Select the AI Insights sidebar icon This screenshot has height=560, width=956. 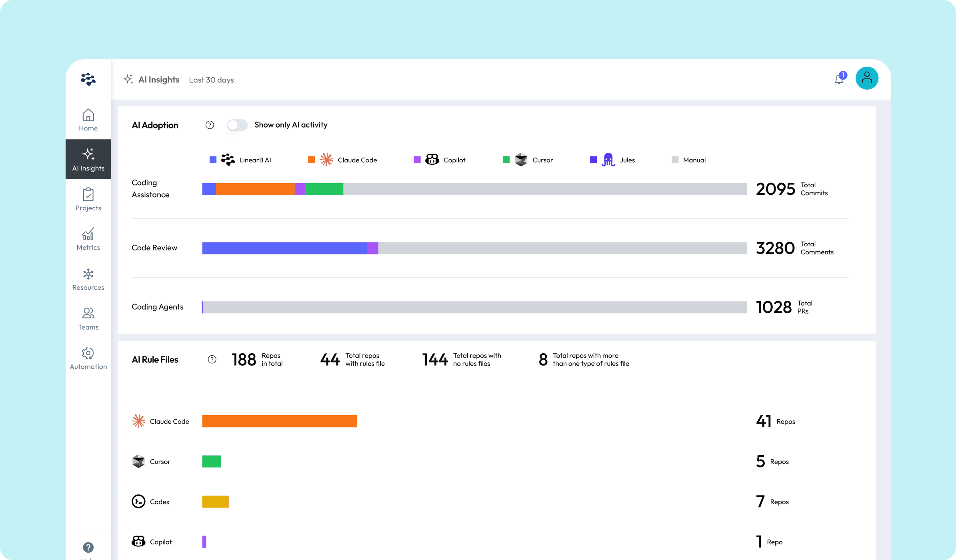(x=88, y=159)
